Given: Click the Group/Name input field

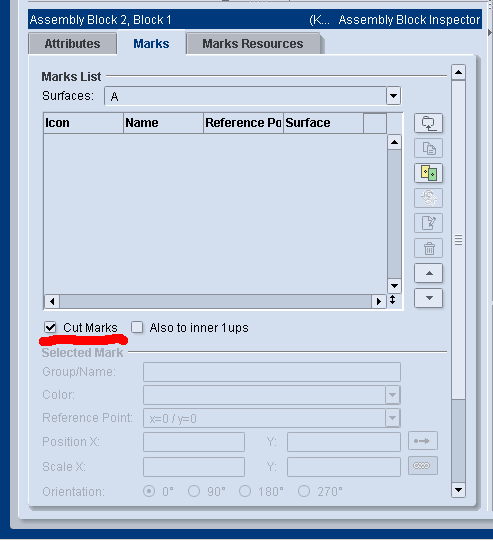Looking at the screenshot, I should [272, 372].
